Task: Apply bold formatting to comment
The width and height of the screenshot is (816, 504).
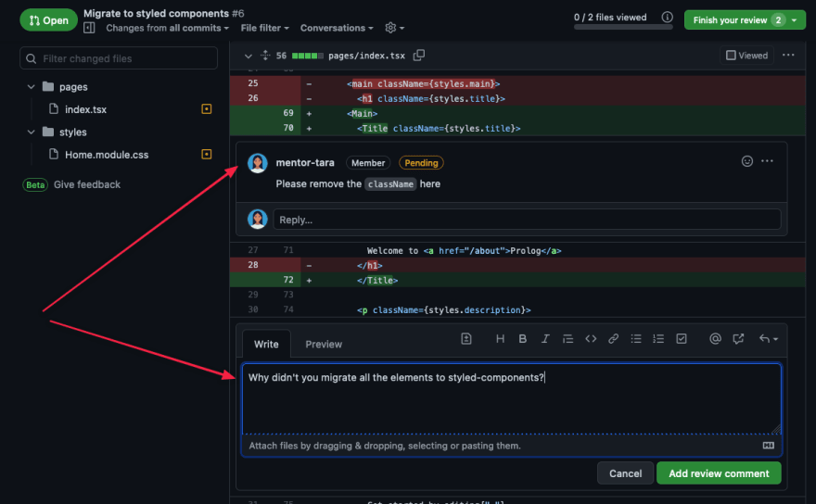Action: [522, 338]
